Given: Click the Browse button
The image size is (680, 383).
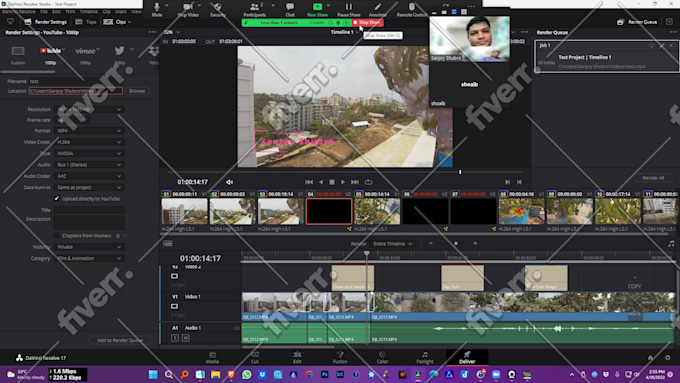Looking at the screenshot, I should tap(137, 91).
